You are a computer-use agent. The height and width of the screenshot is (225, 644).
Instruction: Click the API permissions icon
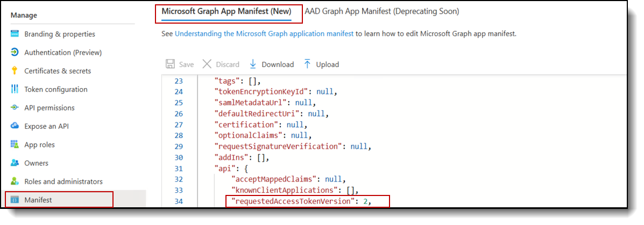[15, 108]
